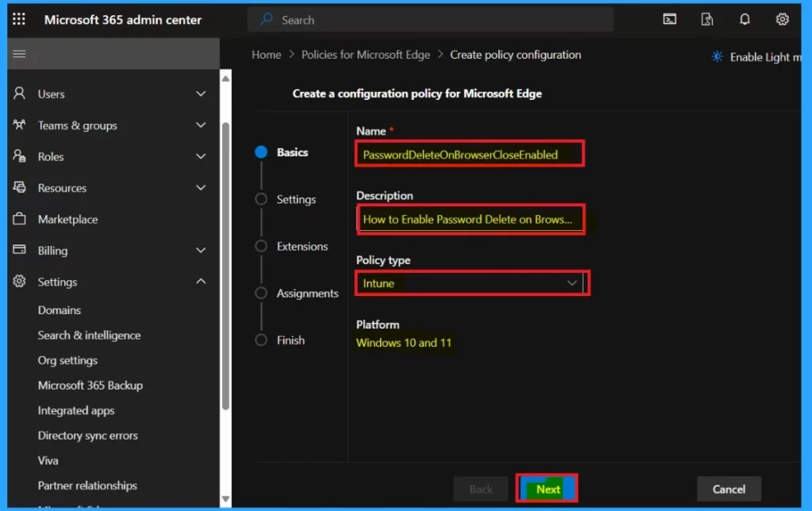Click the Microsoft 365 admin center title
Viewport: 812px width, 511px height.
pyautogui.click(x=123, y=20)
